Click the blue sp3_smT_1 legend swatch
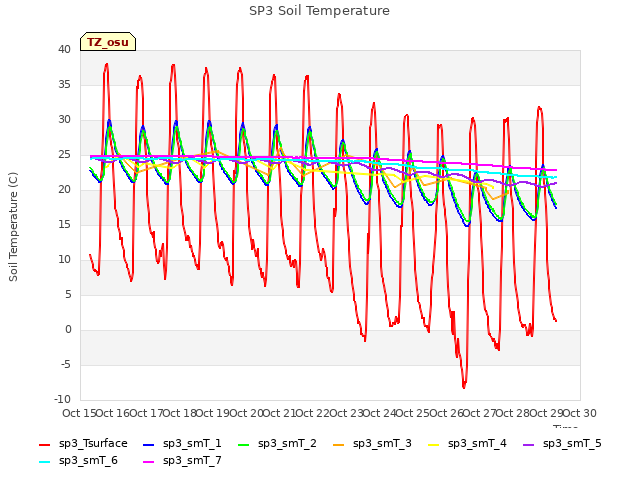Viewport: 640px width, 480px height. click(149, 445)
